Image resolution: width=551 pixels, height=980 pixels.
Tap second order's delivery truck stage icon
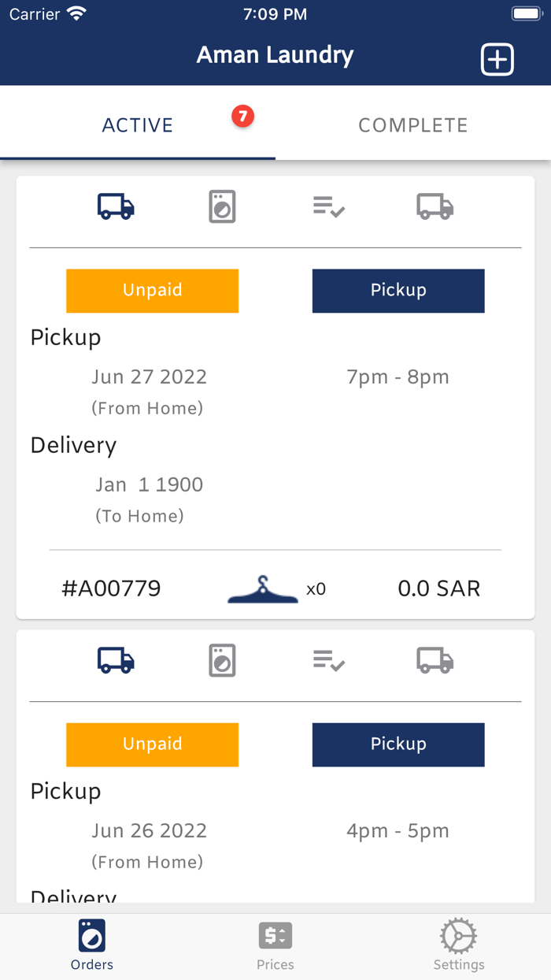(435, 660)
